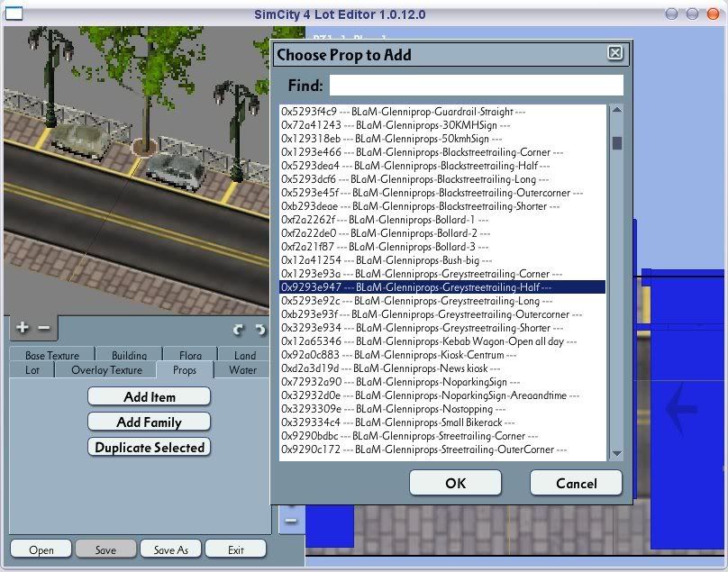The height and width of the screenshot is (572, 728).
Task: Select Greystreetrailing-Outercorner prop
Action: tap(443, 314)
